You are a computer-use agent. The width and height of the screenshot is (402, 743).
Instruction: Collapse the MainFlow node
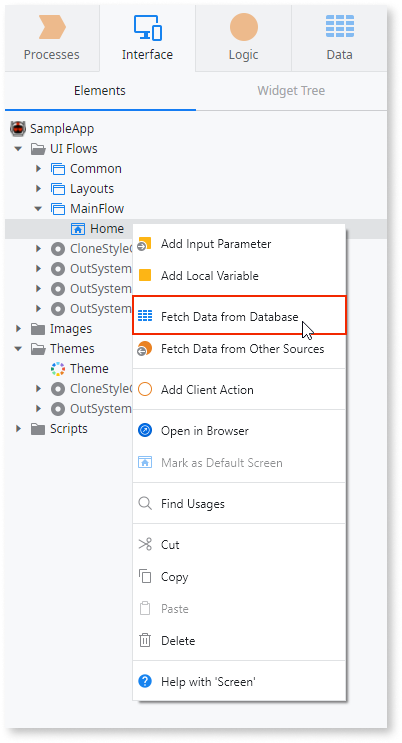[38, 208]
